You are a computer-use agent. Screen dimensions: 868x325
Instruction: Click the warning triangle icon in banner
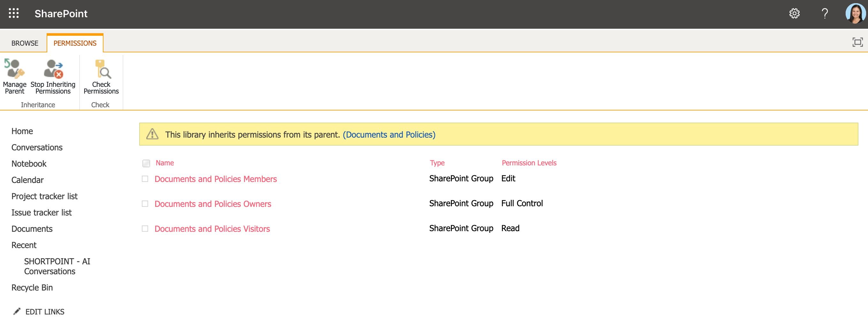(152, 134)
